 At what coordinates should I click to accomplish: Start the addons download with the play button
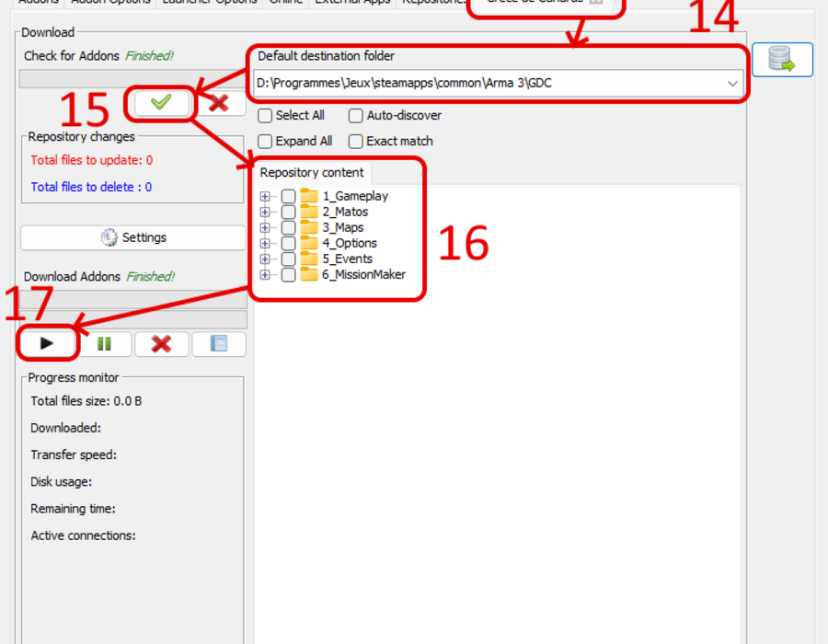(x=47, y=344)
